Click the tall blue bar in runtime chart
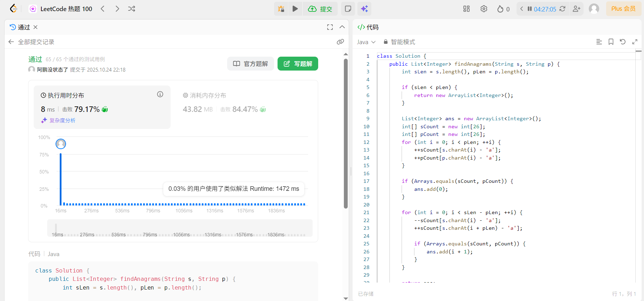Screen dimensions: 644x301 point(61,179)
